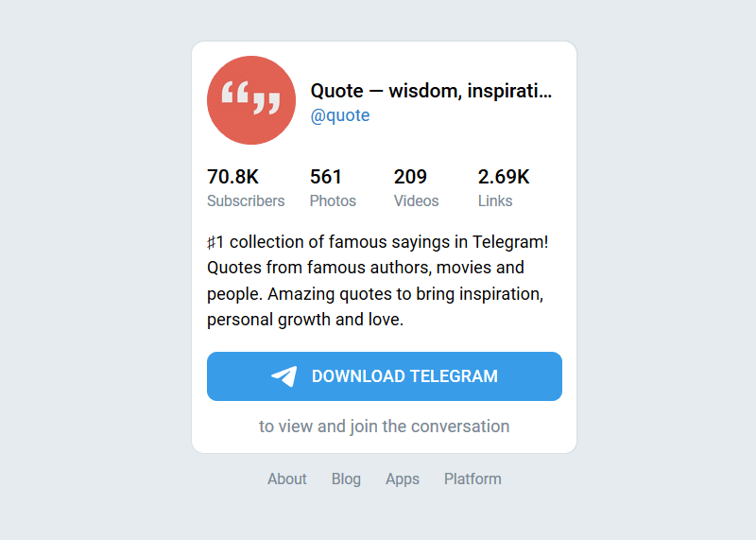
Task: Click the paper plane Telegram icon
Action: (x=284, y=376)
